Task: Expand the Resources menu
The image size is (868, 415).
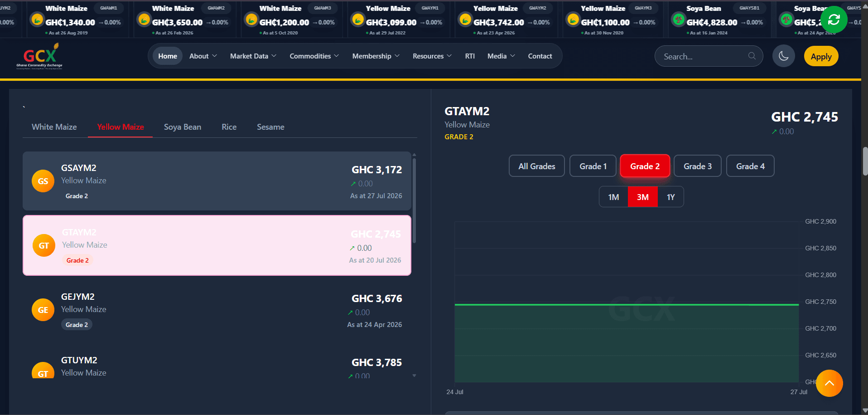Action: click(432, 56)
